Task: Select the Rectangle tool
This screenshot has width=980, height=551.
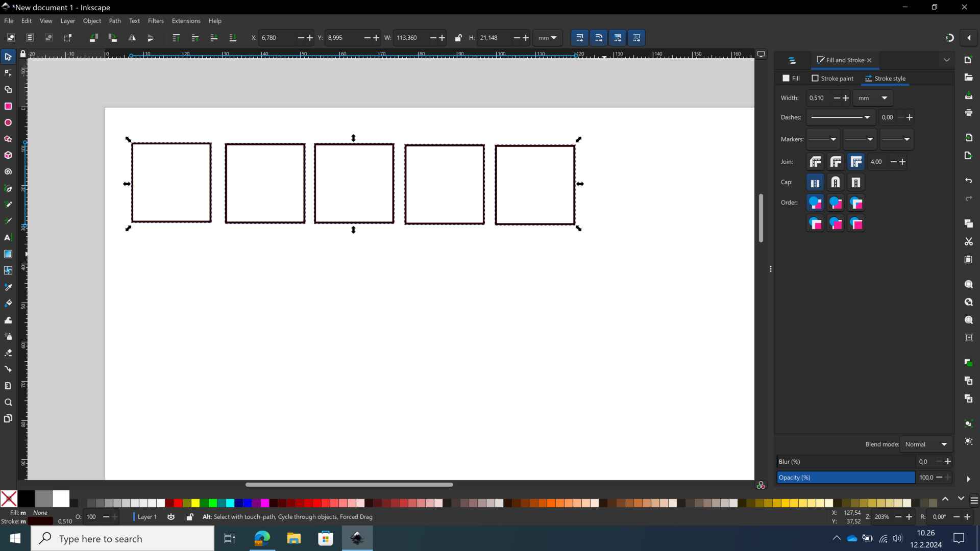Action: click(8, 106)
